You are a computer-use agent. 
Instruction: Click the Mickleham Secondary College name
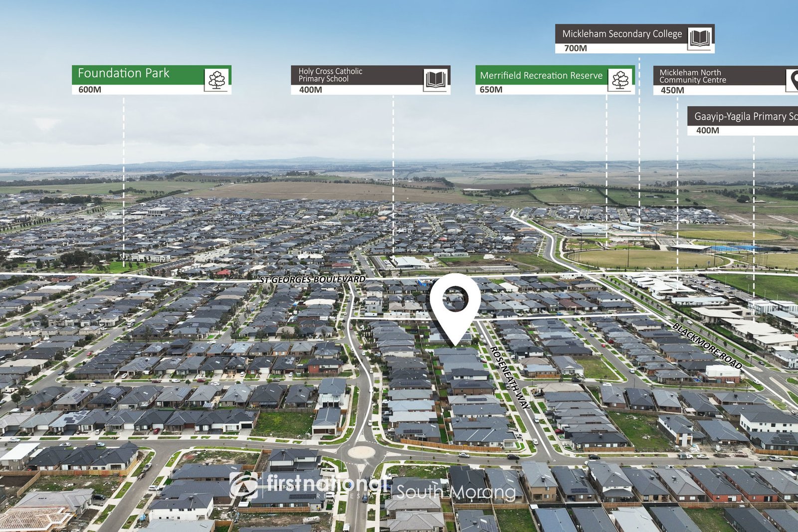pos(621,34)
